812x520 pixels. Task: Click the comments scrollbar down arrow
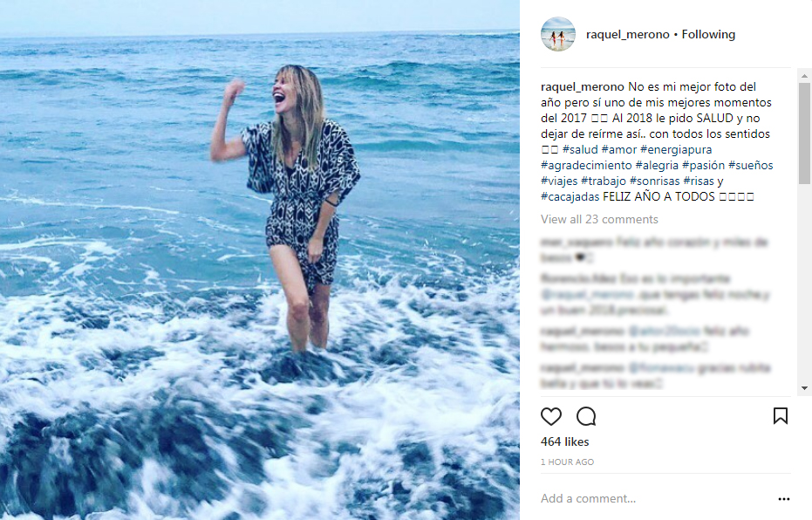tap(804, 387)
